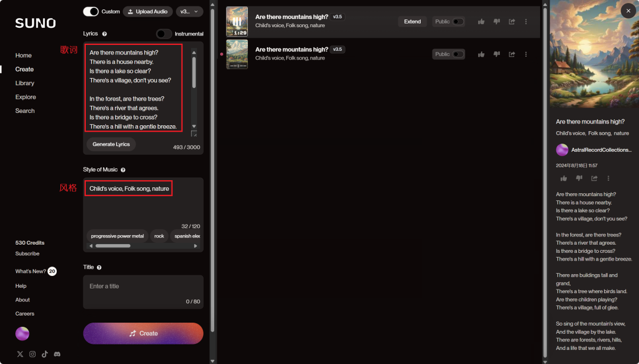Screen dimensions: 639x364
Task: Click Upload Audio button
Action: point(147,11)
